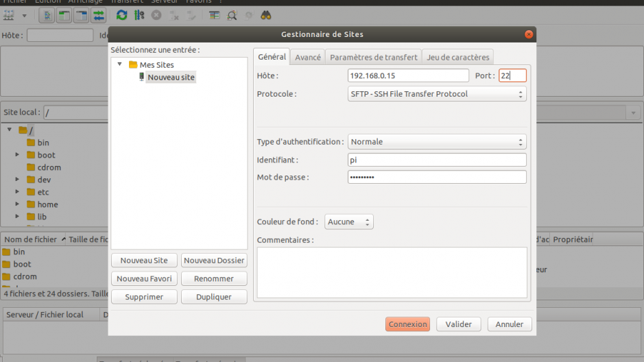Select the home folder in local tree
Screen dimensions: 644x362
[47, 204]
